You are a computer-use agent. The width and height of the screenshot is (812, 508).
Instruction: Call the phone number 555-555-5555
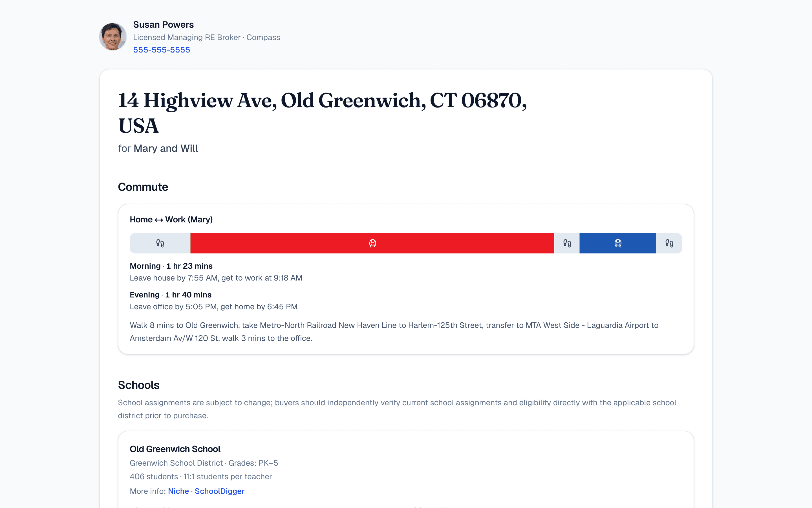pos(161,50)
